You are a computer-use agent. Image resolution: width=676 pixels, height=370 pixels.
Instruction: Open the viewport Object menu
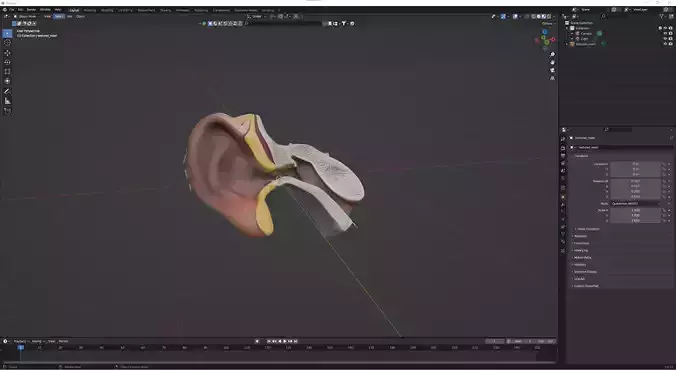(x=80, y=16)
